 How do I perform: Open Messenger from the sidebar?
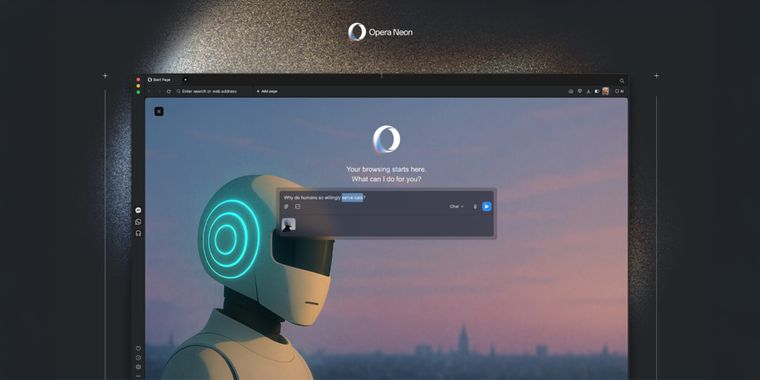coord(138,210)
